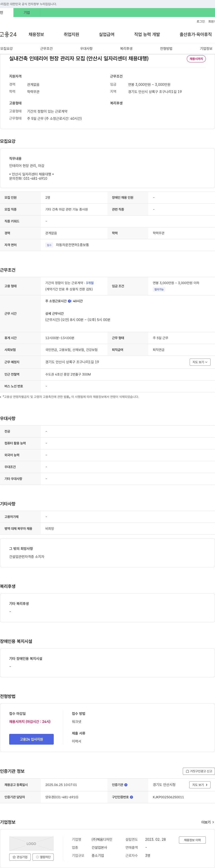Viewport: 215px width, 868px height.
Task: Jump to the 우대사항 section tab
Action: tap(86, 49)
